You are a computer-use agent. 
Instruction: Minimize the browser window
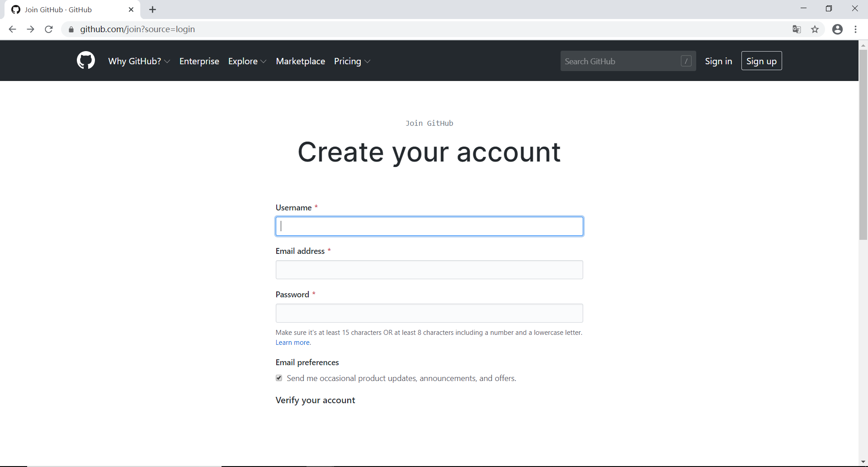pyautogui.click(x=803, y=8)
